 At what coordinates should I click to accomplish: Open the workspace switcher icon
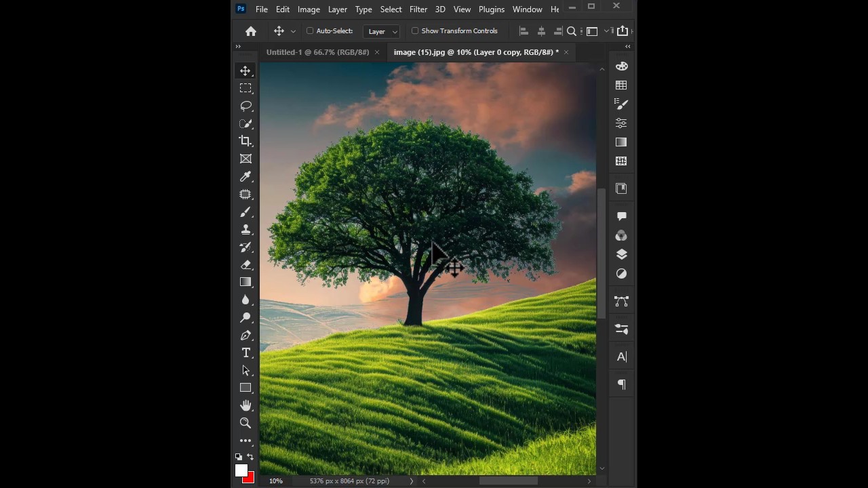tap(591, 31)
